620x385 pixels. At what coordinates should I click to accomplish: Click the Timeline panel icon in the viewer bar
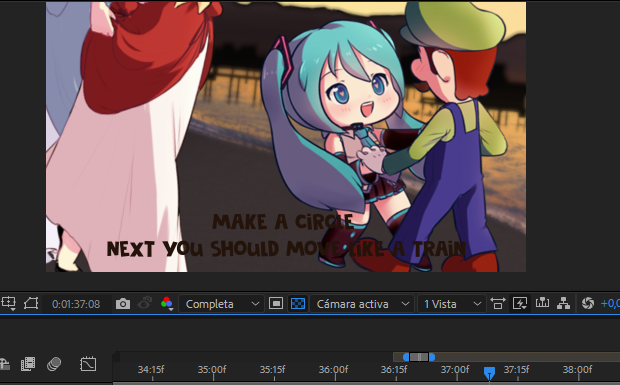tap(542, 303)
